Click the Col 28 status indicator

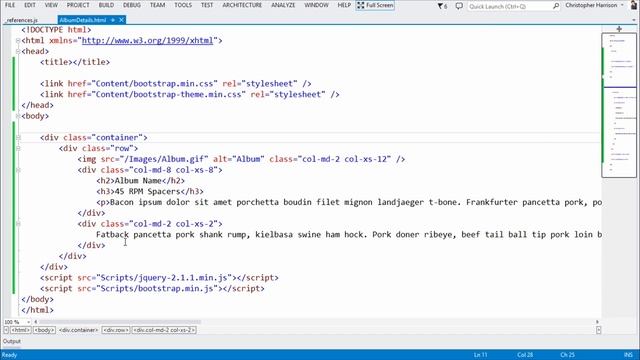tap(525, 355)
